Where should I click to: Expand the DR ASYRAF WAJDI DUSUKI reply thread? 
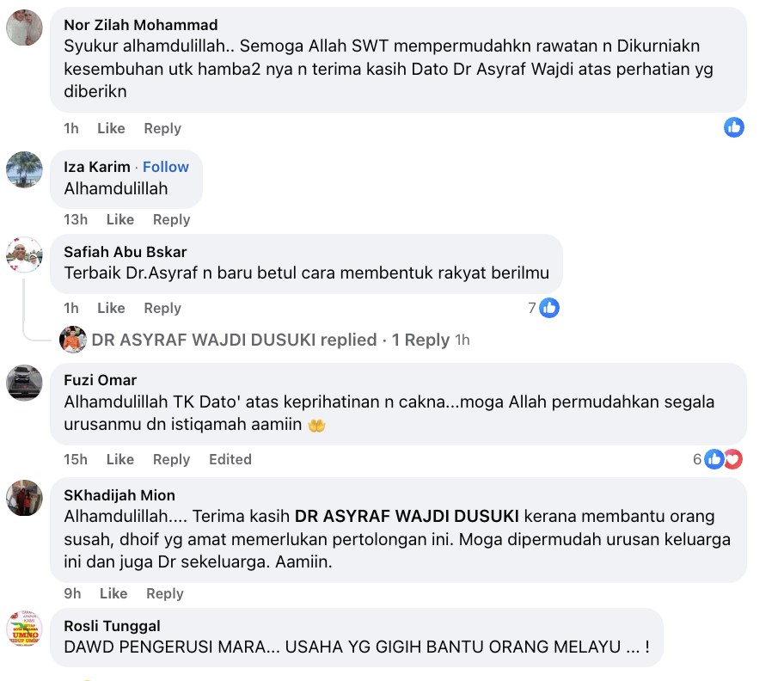tap(280, 340)
